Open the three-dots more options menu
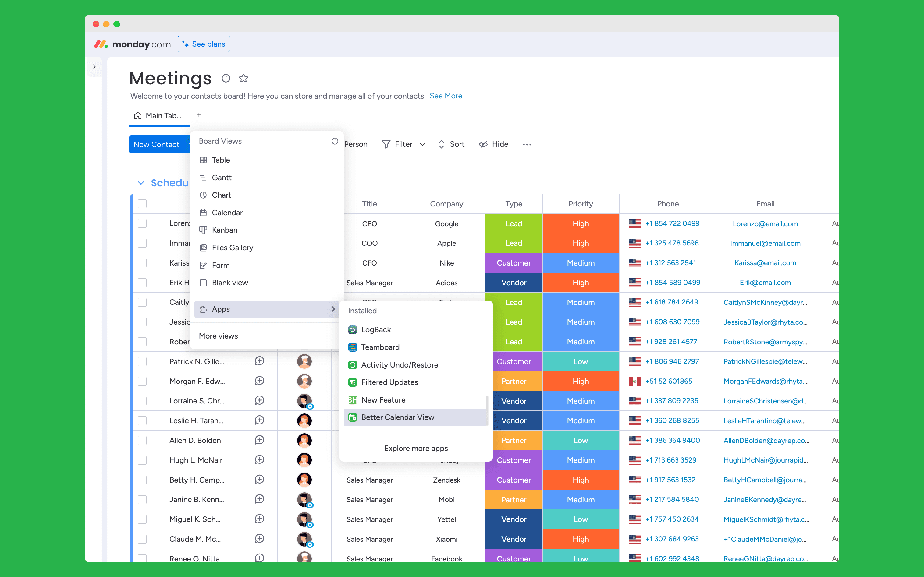924x577 pixels. (x=527, y=144)
